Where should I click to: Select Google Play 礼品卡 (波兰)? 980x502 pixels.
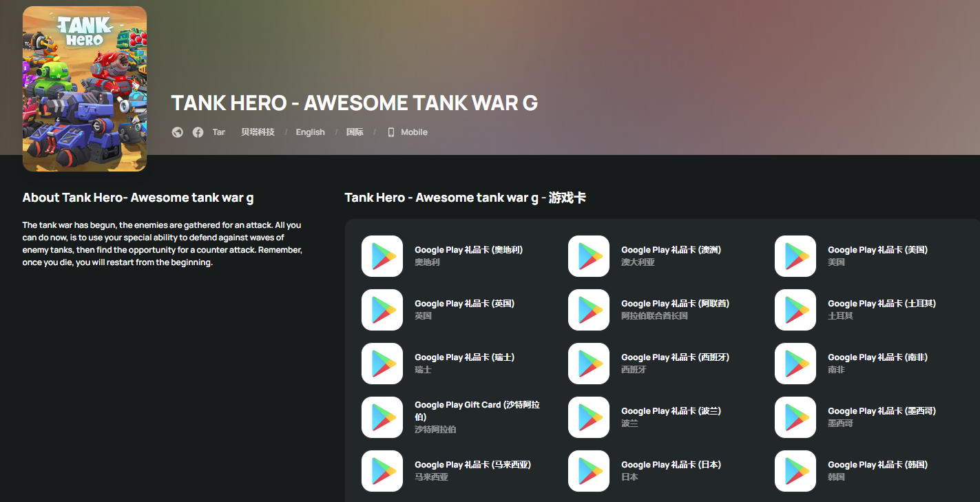point(671,411)
